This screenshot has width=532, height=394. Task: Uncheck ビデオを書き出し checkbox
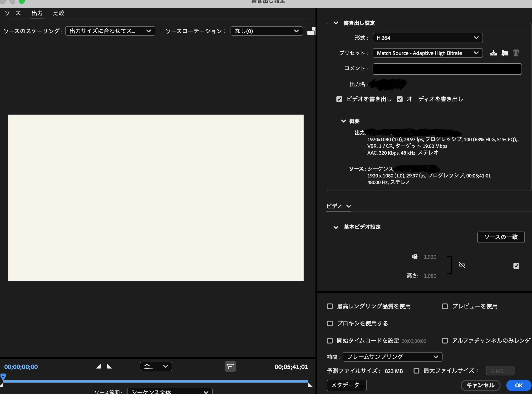pyautogui.click(x=339, y=99)
